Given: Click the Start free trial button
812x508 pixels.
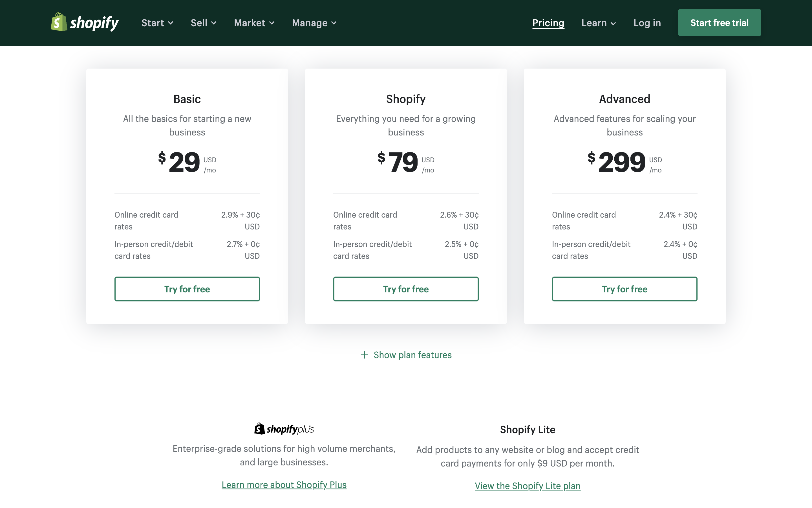Looking at the screenshot, I should tap(720, 23).
